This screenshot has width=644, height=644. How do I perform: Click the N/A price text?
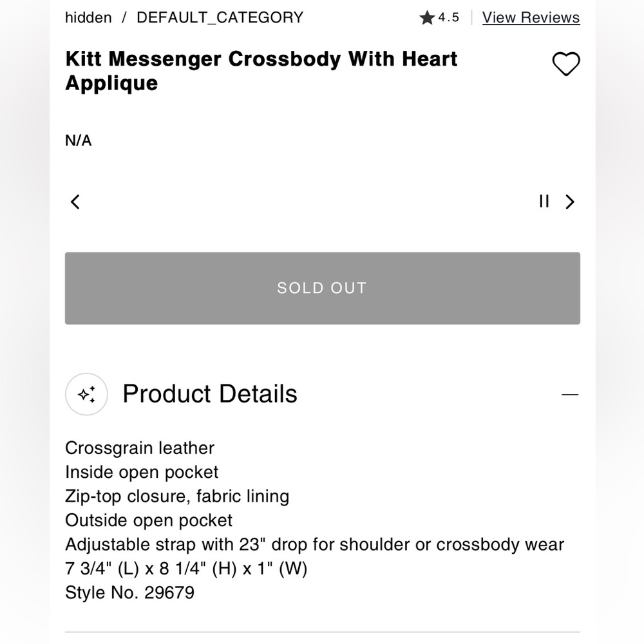79,140
